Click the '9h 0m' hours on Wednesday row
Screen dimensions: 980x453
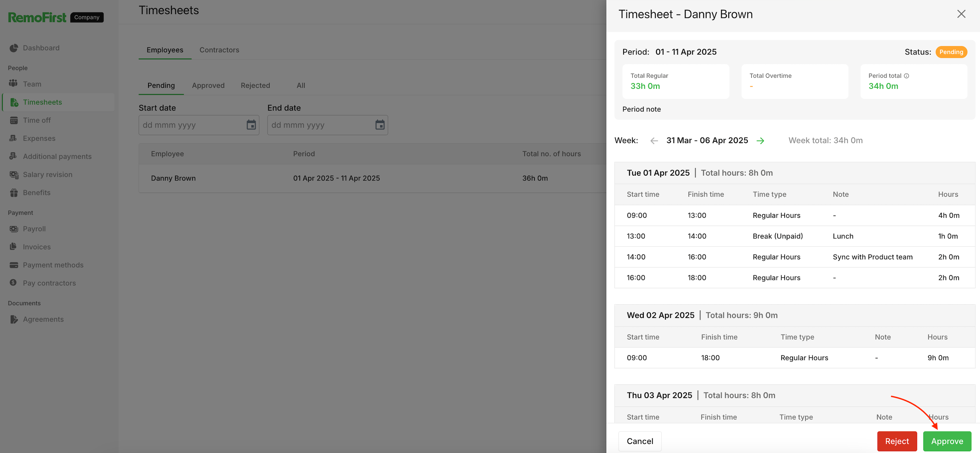tap(937, 358)
